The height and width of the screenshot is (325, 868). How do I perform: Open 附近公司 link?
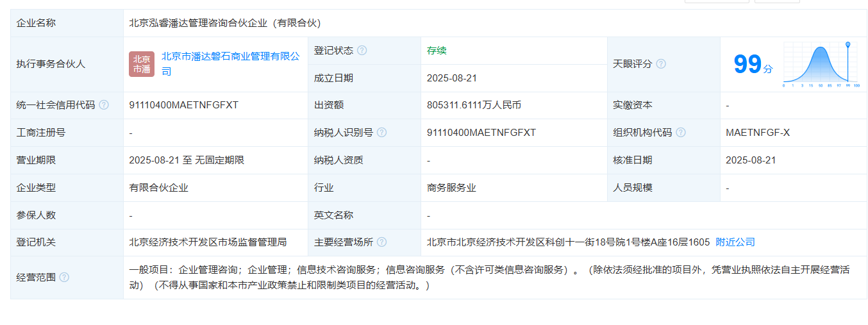(x=735, y=242)
